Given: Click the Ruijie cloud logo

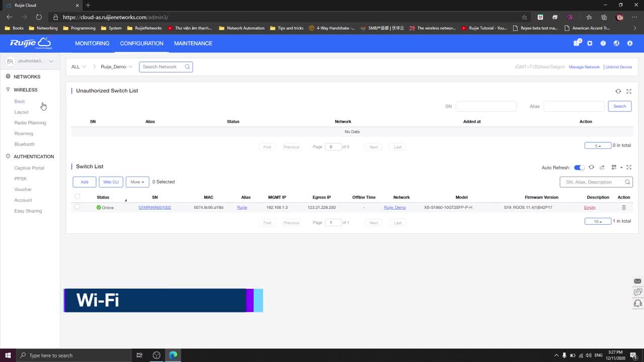Looking at the screenshot, I should click(x=31, y=43).
